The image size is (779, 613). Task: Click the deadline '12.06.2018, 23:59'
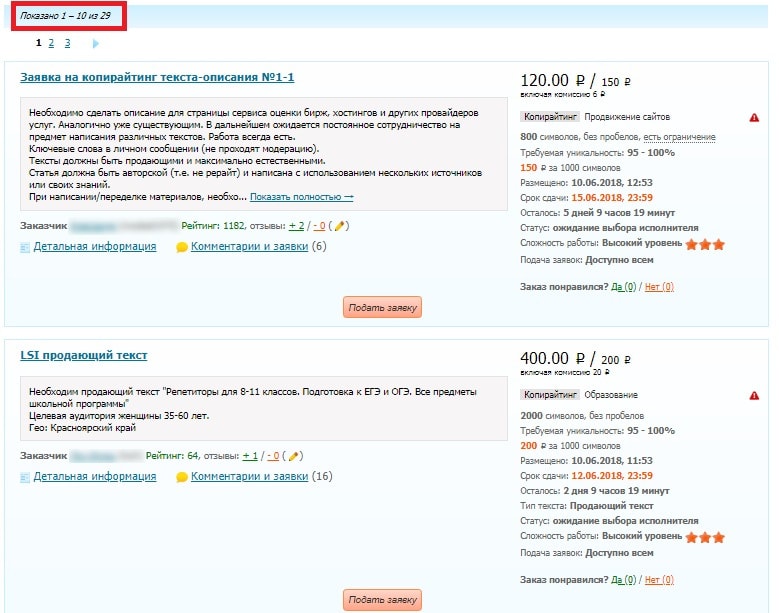point(612,476)
